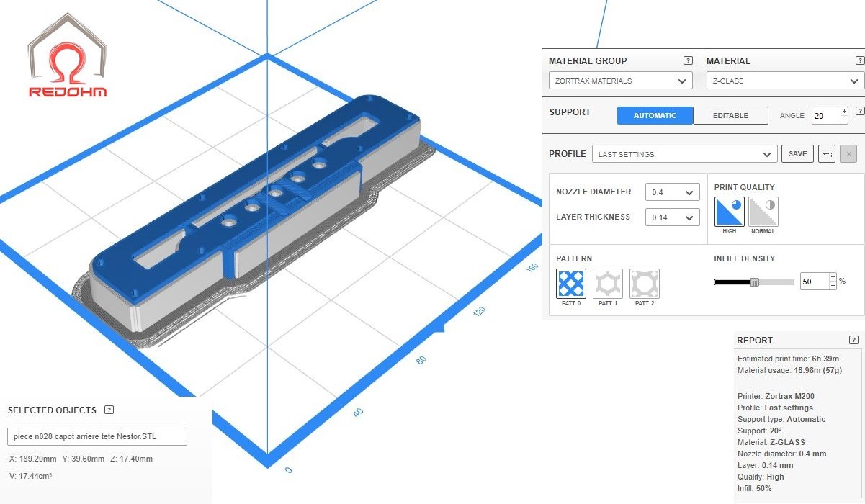Open help icon next to Material

(859, 61)
